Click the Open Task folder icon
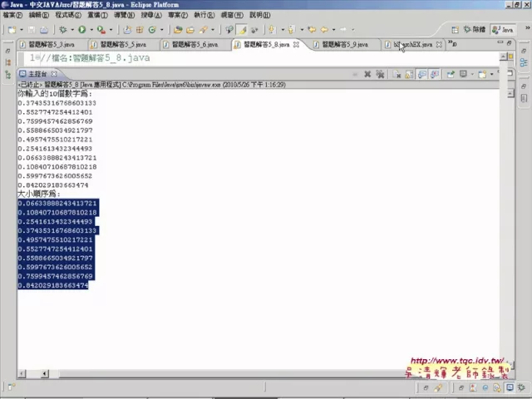 [x=190, y=30]
